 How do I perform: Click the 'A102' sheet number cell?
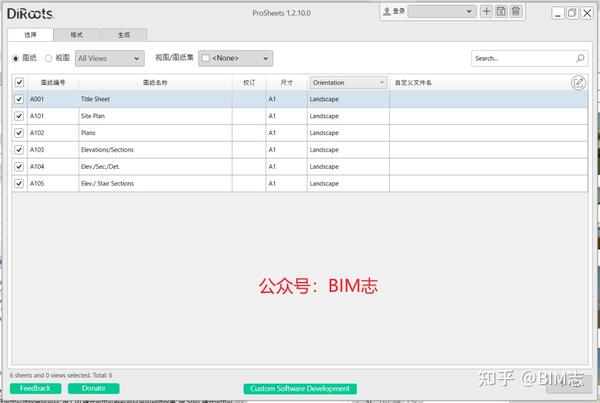click(x=53, y=133)
